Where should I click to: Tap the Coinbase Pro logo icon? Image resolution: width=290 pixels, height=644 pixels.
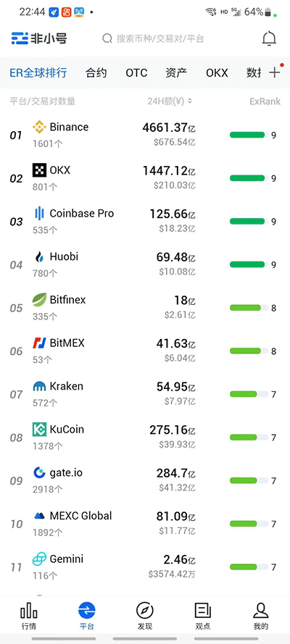(39, 213)
